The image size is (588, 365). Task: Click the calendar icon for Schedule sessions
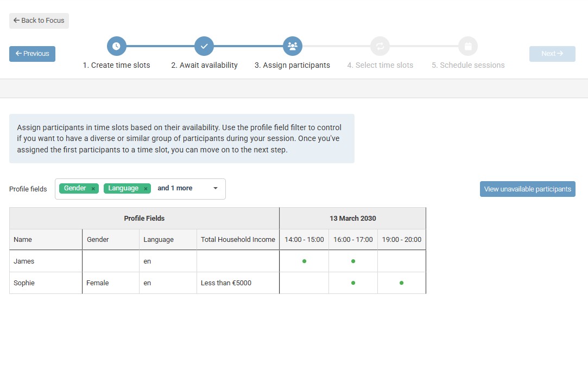click(468, 46)
